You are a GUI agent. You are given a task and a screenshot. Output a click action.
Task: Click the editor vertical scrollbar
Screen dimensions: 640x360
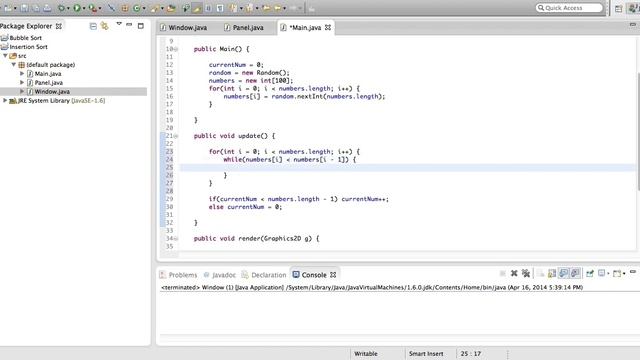tap(638, 131)
